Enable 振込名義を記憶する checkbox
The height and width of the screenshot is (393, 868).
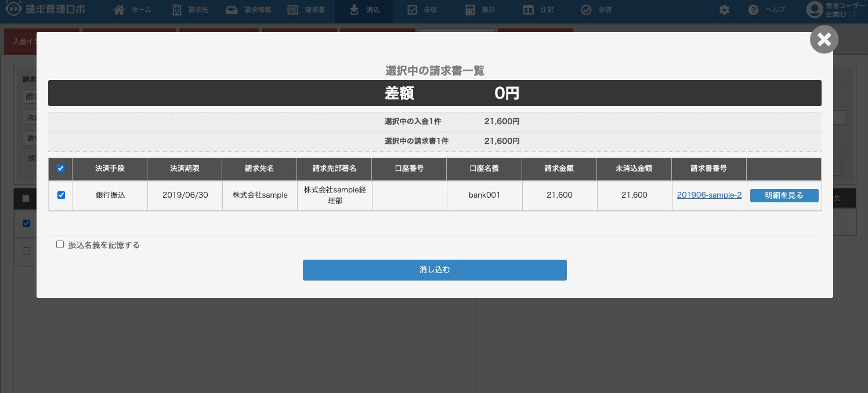(60, 245)
